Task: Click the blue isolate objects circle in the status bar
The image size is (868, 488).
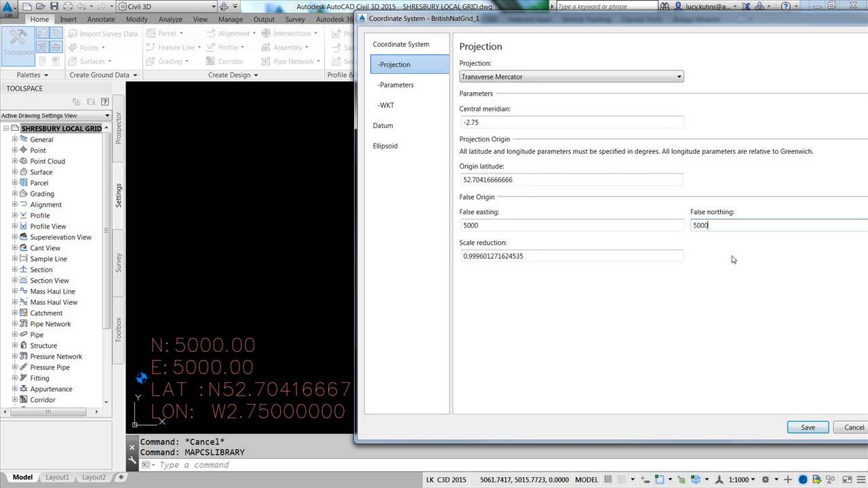Action: pyautogui.click(x=804, y=479)
